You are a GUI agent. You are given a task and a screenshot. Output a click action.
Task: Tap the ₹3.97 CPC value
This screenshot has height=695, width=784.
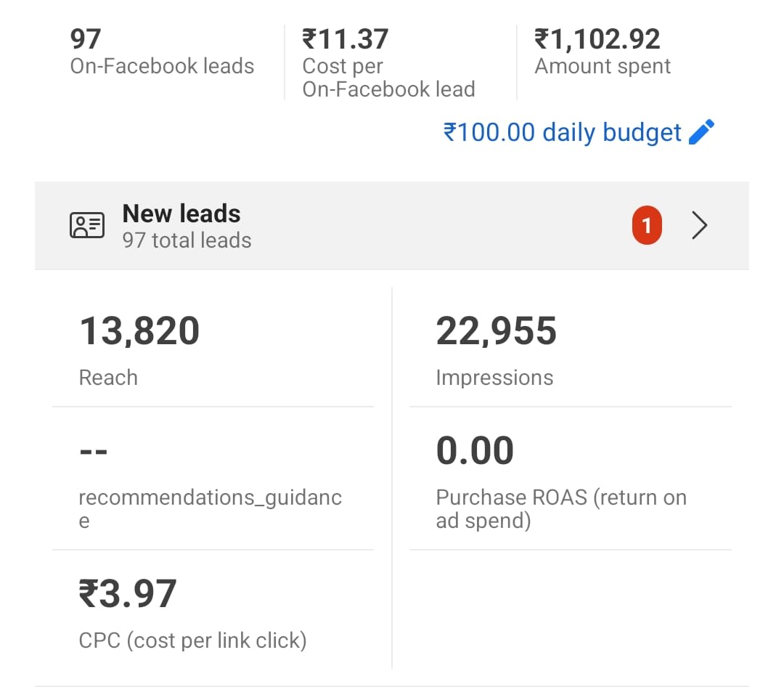point(128,593)
